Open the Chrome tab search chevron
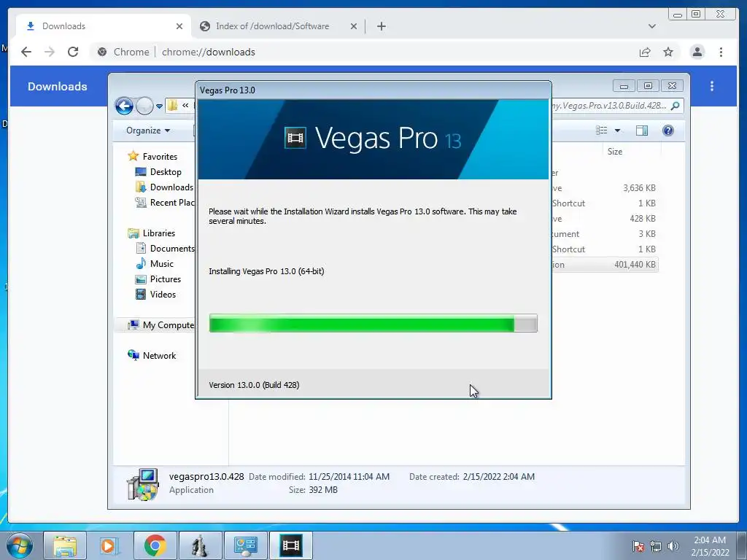 pos(651,26)
